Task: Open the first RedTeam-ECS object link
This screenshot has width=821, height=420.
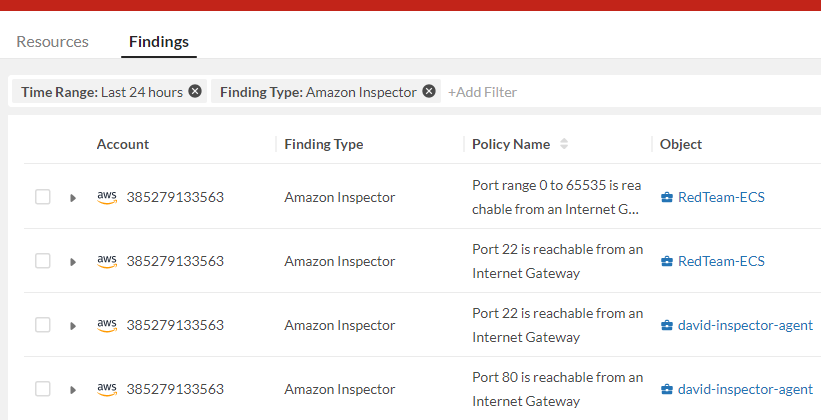Action: (x=721, y=197)
